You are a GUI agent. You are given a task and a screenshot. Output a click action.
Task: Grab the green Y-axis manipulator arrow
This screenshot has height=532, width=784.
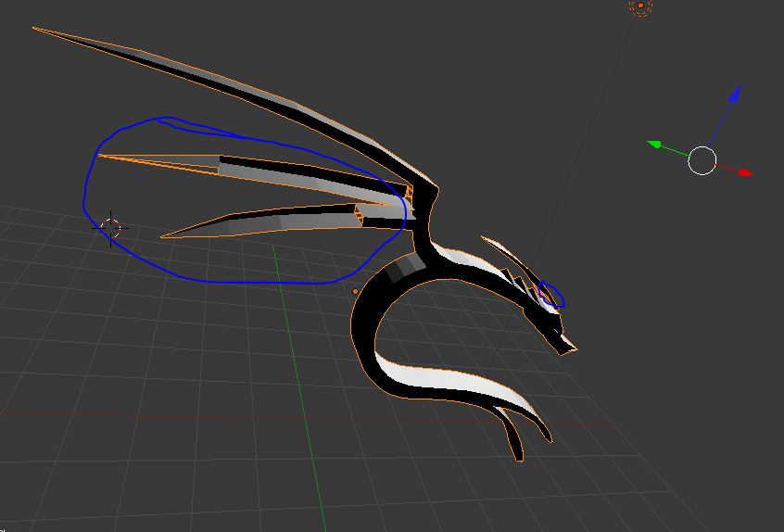[x=654, y=145]
